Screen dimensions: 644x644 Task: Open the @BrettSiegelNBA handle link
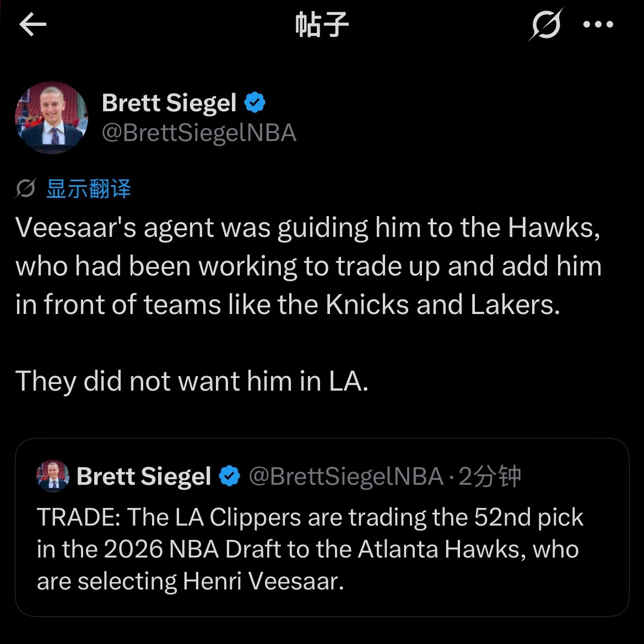click(199, 133)
